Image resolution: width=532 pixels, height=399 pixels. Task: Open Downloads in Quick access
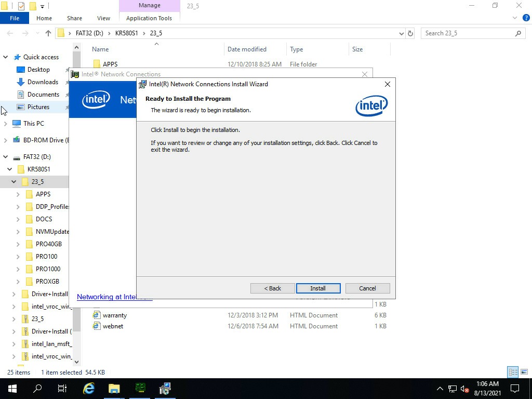43,82
